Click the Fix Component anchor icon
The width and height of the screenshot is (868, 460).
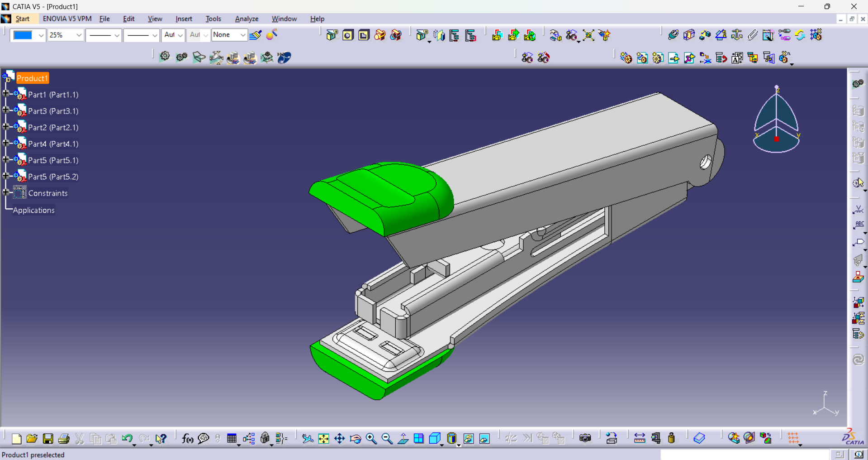(x=736, y=35)
